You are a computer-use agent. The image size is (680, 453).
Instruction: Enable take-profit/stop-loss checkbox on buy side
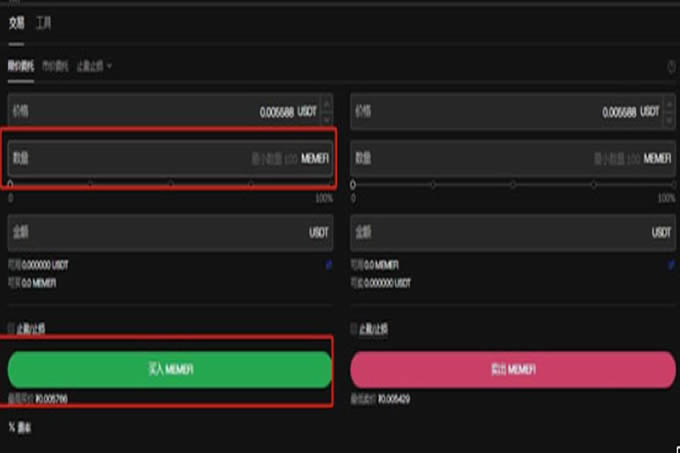(11, 328)
